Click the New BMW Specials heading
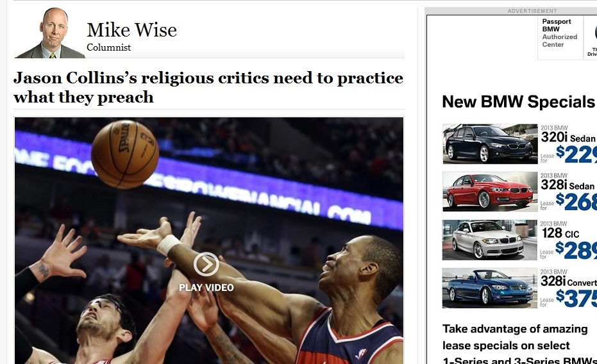Image resolution: width=597 pixels, height=364 pixels. pos(518,102)
